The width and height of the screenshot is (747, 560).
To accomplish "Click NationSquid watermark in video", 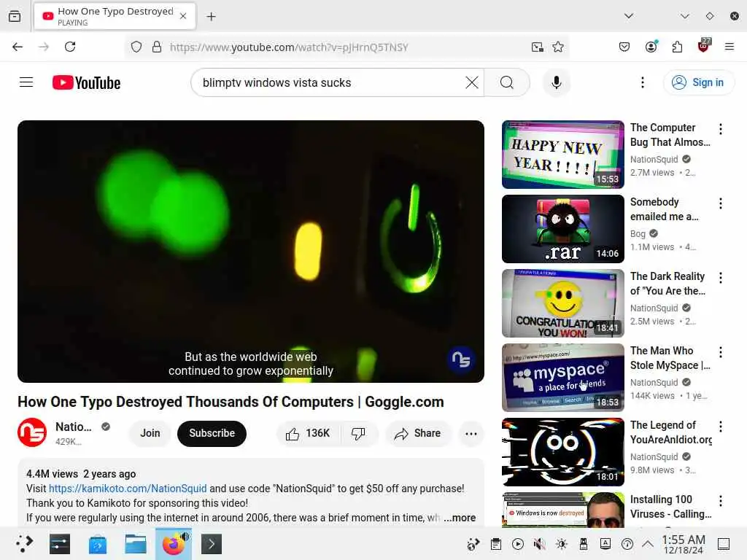I will 461,359.
